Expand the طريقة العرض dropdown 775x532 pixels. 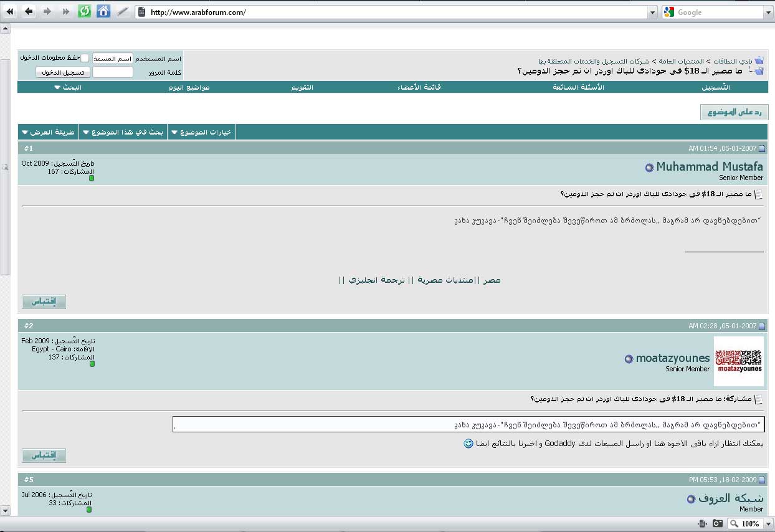[49, 132]
